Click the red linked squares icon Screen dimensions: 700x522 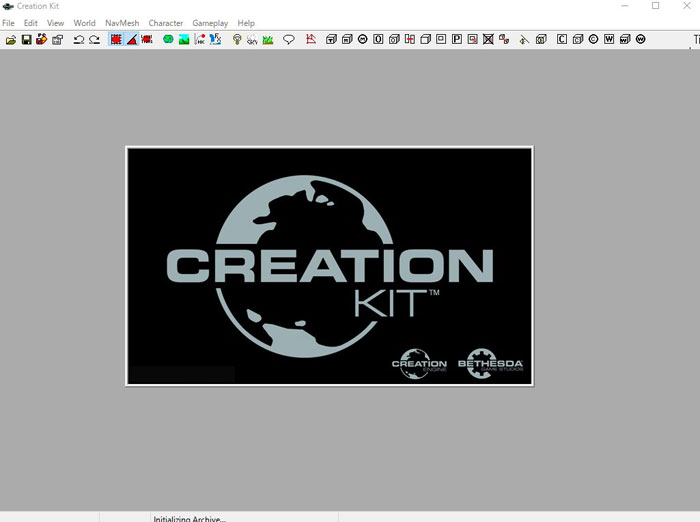[x=504, y=40]
